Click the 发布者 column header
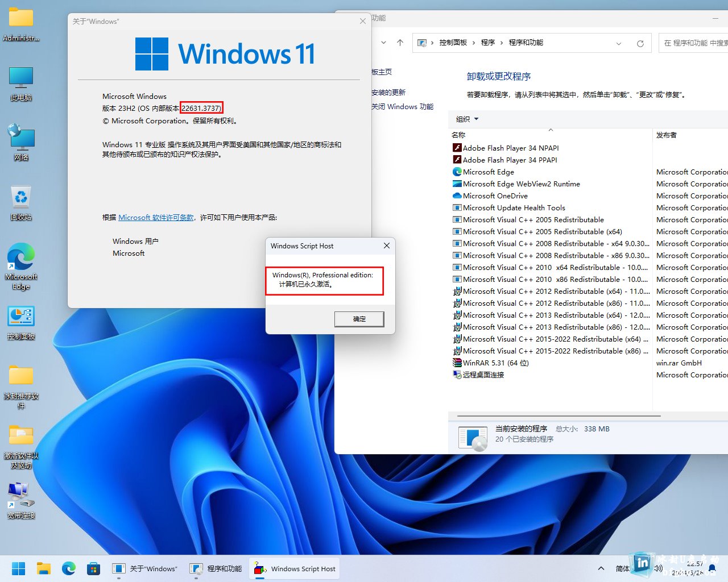The height and width of the screenshot is (582, 728). pyautogui.click(x=690, y=135)
